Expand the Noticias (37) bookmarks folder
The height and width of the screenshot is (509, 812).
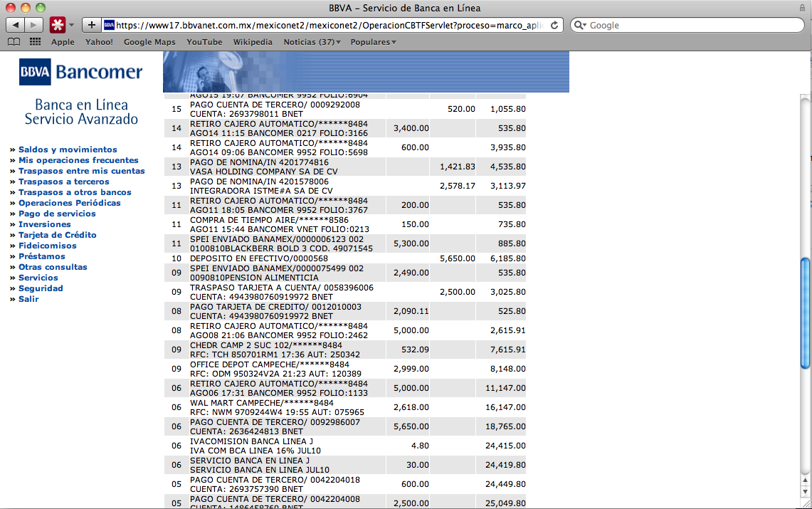312,42
